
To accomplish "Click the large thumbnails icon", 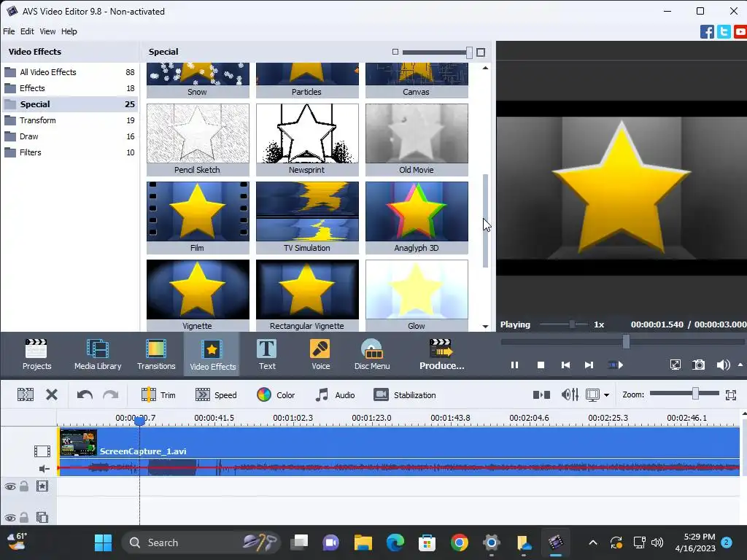I will pos(481,52).
